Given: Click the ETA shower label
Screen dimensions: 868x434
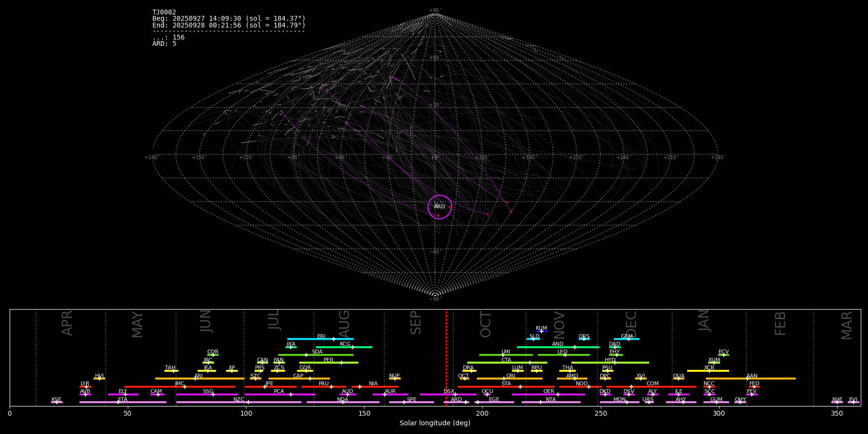Looking at the screenshot, I should click(x=123, y=400).
